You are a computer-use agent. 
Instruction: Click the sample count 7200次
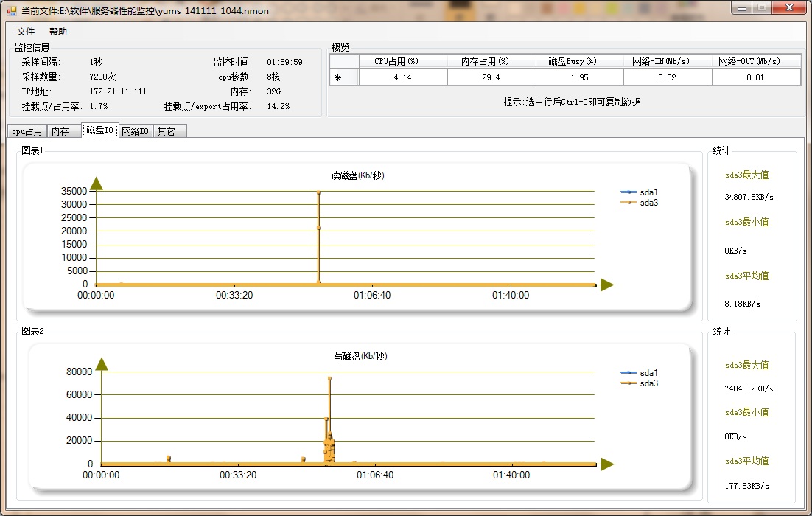[x=102, y=77]
